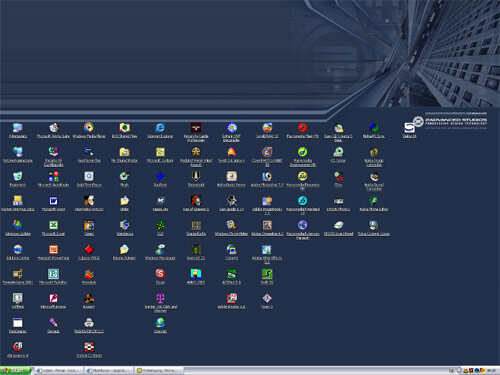Open Macromedia Fireworks MX yellow icon

tap(302, 177)
